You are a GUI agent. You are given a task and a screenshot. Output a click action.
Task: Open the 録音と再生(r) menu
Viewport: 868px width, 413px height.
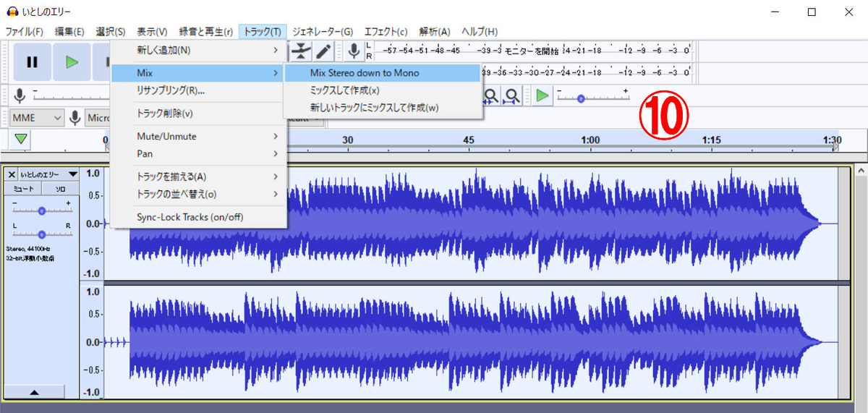[x=206, y=32]
